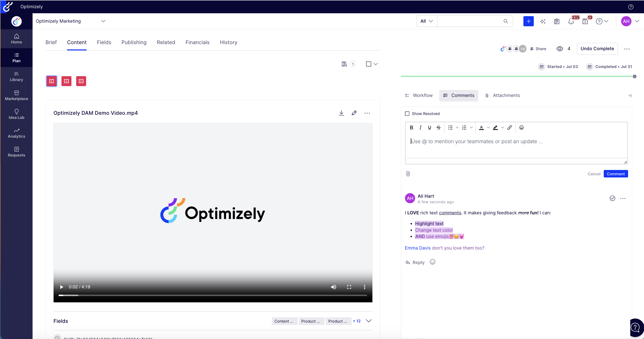Open the task more options ellipsis
Viewport: 644px width, 339px height.
[x=626, y=49]
